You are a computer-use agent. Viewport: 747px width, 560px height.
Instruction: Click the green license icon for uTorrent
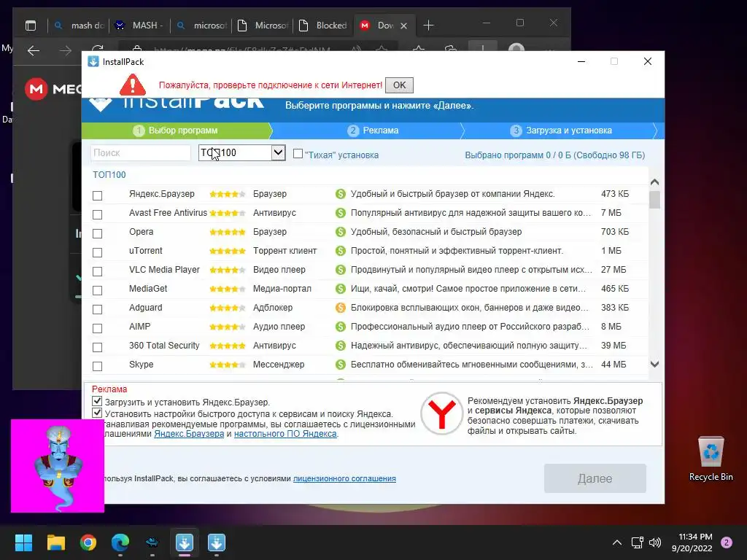[340, 251]
